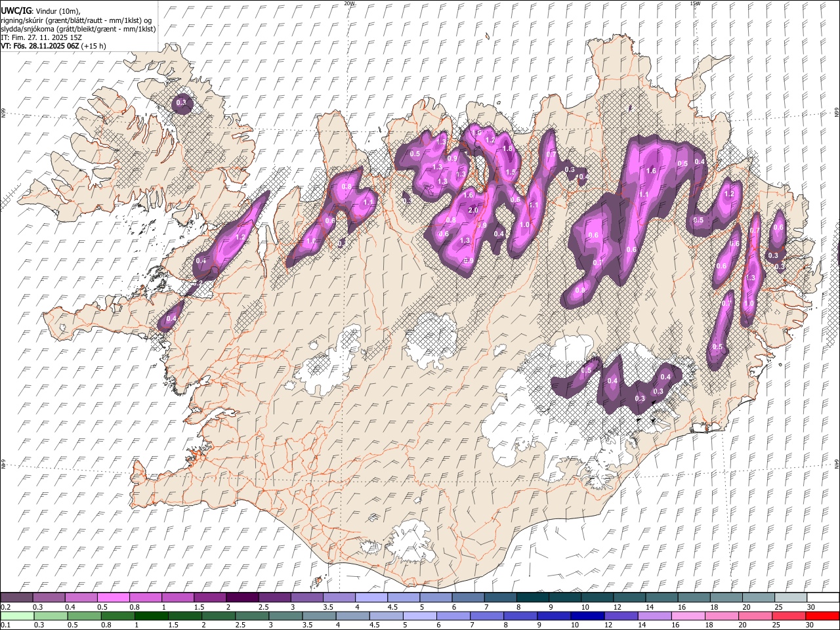
Task: Click the 'rigning/skúrir (grænt/blátt/rautt' legend description line
Action: click(75, 20)
